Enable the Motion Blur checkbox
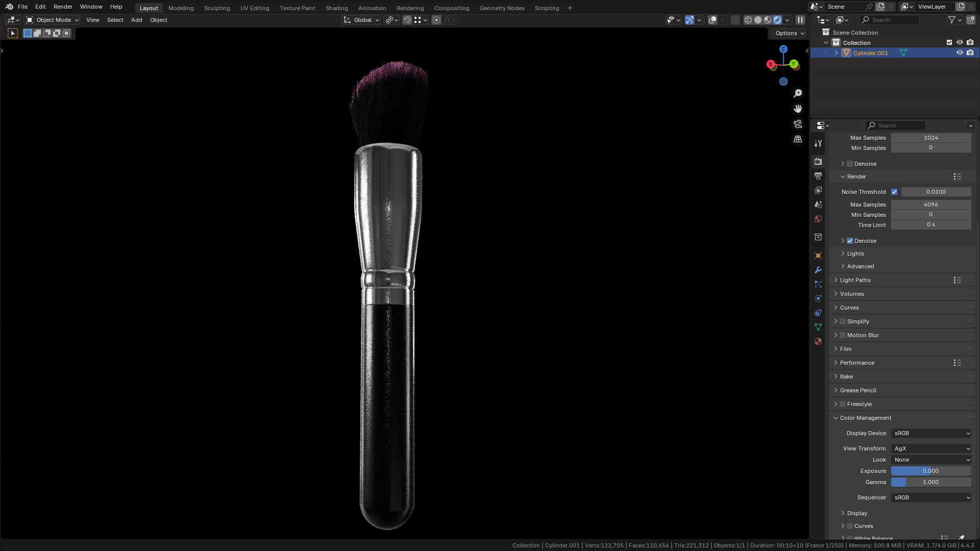The height and width of the screenshot is (551, 980). 843,335
